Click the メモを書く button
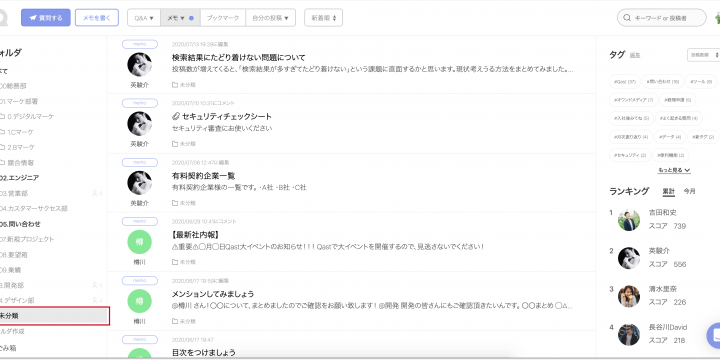720x360 pixels. pyautogui.click(x=97, y=17)
